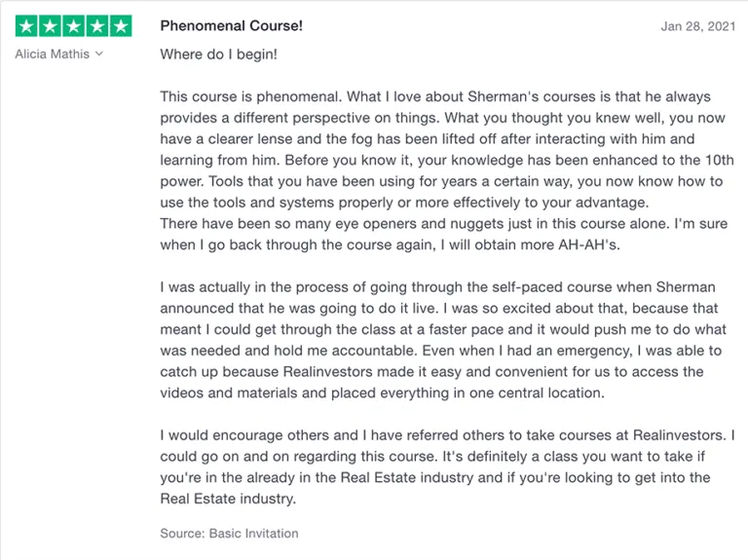This screenshot has height=560, width=748.
Task: Click the closing line "Real Estate industry."
Action: tap(228, 499)
